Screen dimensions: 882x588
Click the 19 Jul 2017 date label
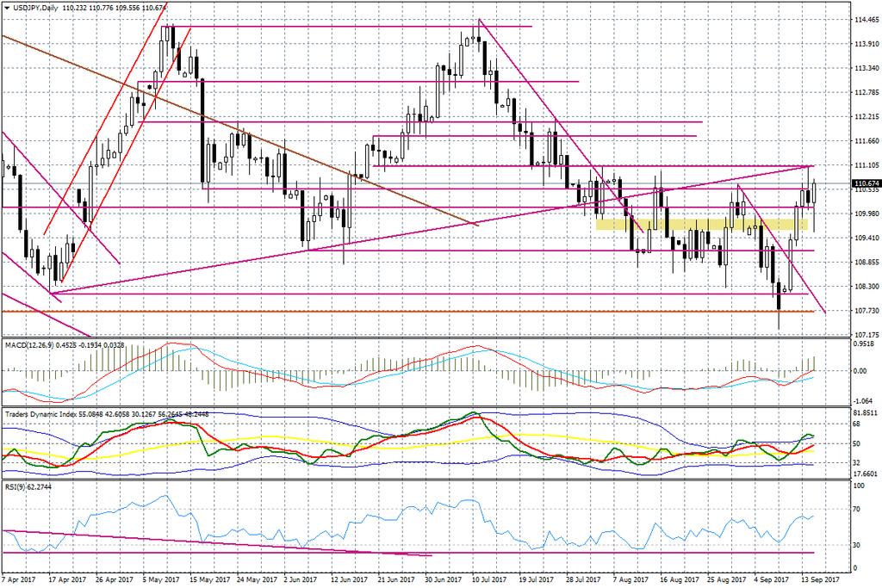coord(537,579)
